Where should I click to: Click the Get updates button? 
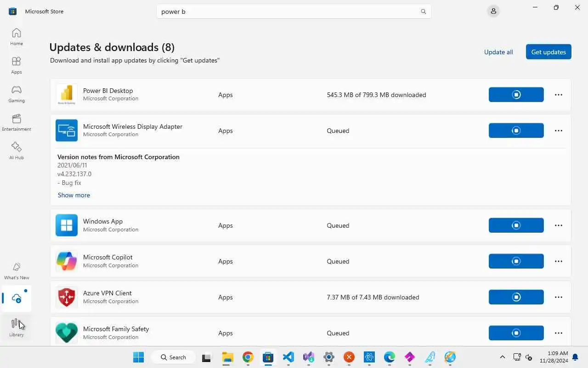(548, 52)
